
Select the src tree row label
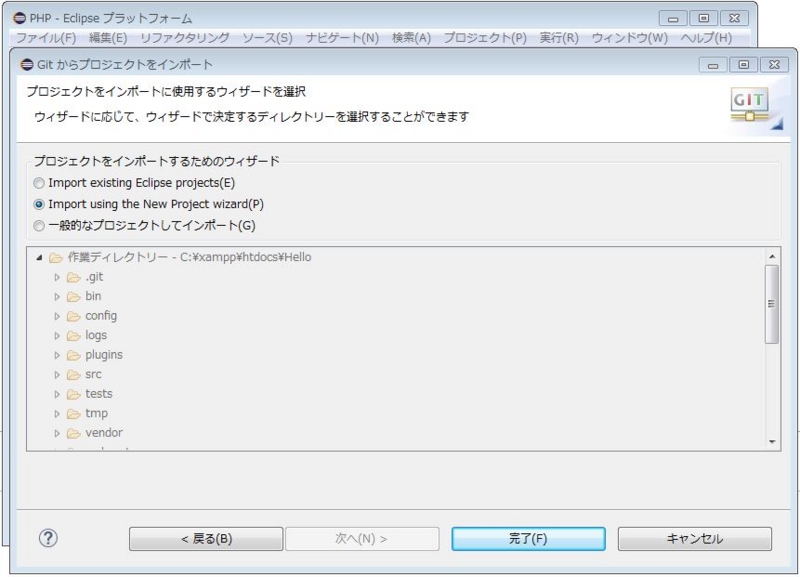93,374
